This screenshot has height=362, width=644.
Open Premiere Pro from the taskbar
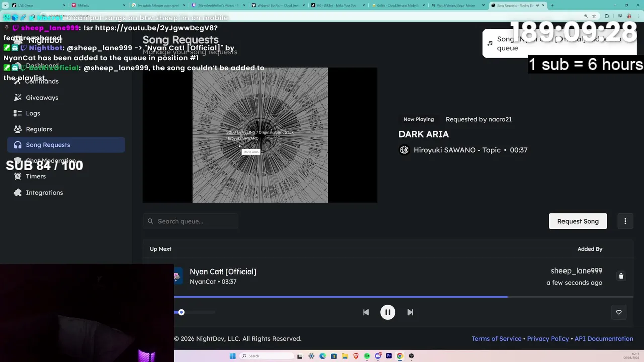[x=389, y=356]
